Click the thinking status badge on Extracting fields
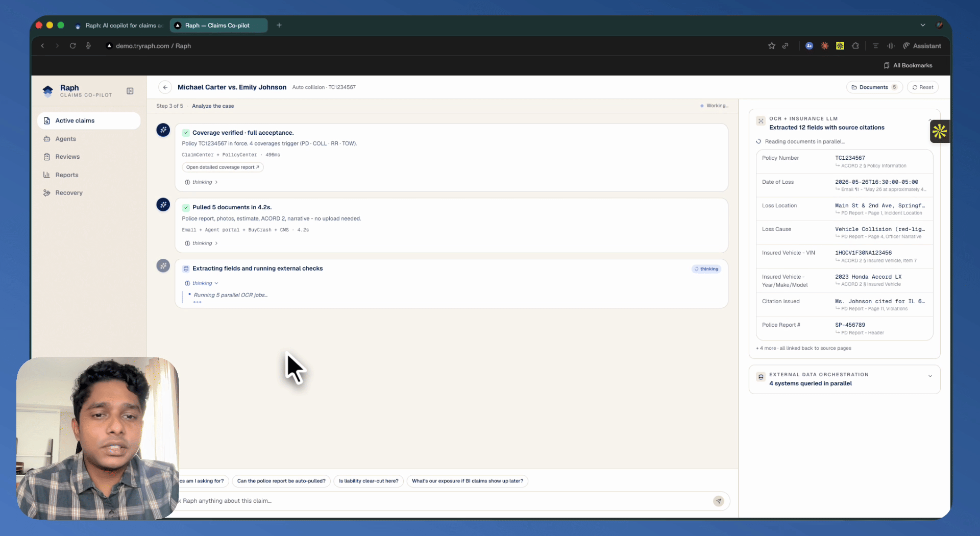 706,269
